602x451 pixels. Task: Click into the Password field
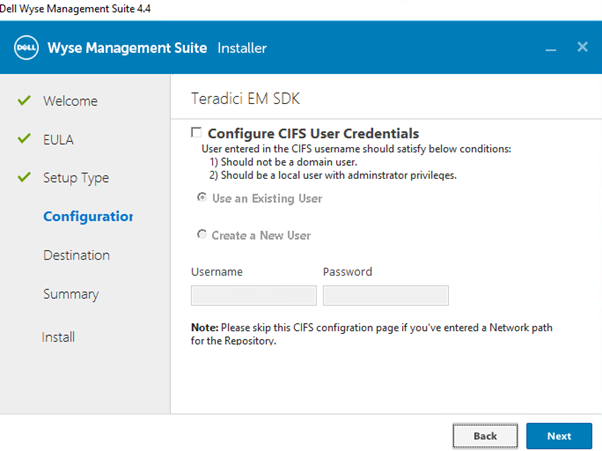(385, 295)
